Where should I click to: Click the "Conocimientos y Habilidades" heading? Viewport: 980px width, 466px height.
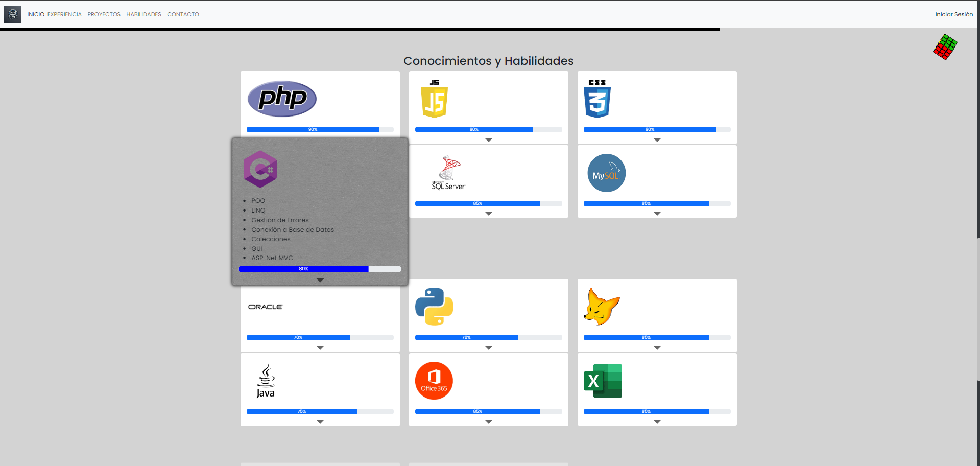(489, 61)
